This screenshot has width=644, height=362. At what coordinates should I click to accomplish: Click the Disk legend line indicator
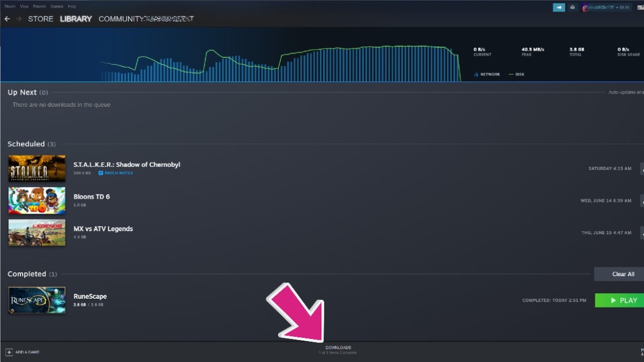tap(511, 74)
